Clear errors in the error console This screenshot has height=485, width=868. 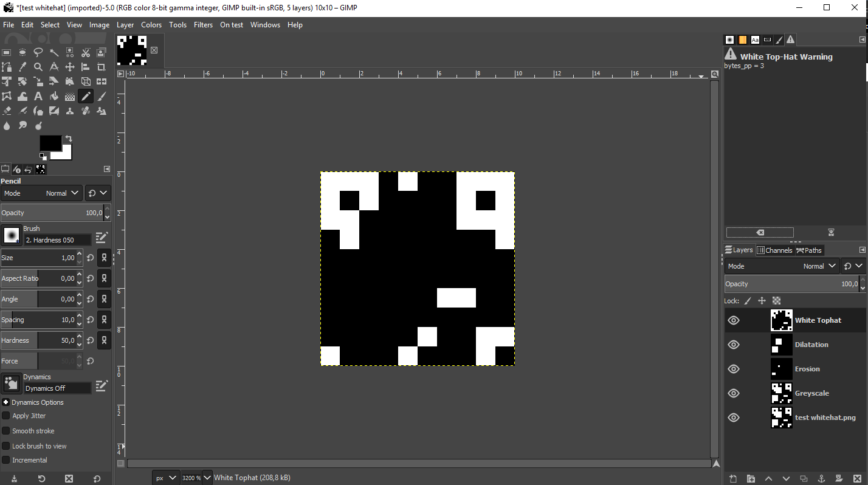[x=760, y=233]
